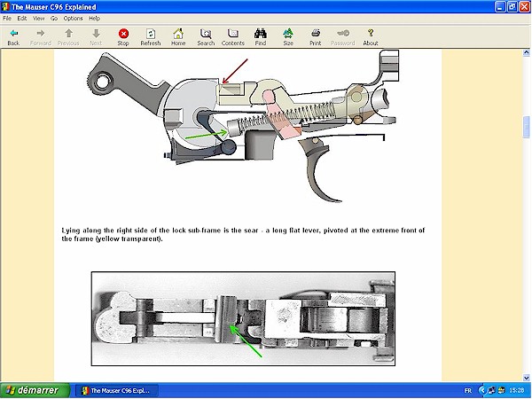
Task: Open the Options menu
Action: [x=73, y=19]
